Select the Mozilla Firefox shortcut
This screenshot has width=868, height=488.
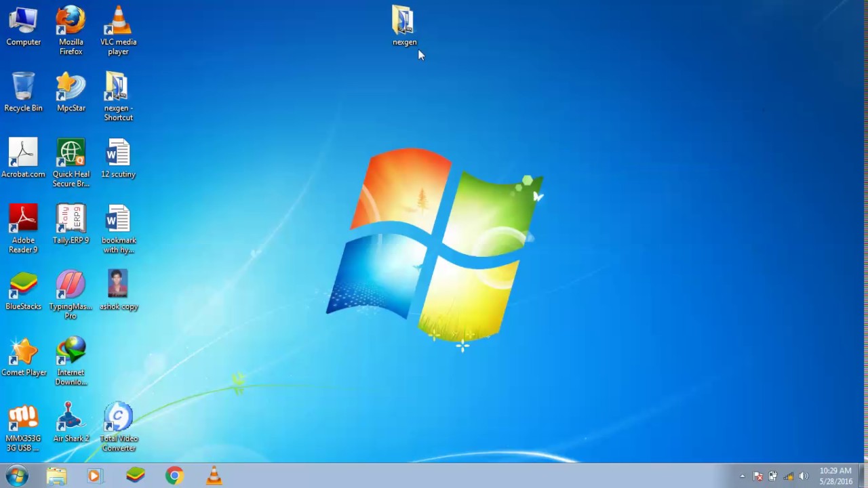(x=71, y=30)
